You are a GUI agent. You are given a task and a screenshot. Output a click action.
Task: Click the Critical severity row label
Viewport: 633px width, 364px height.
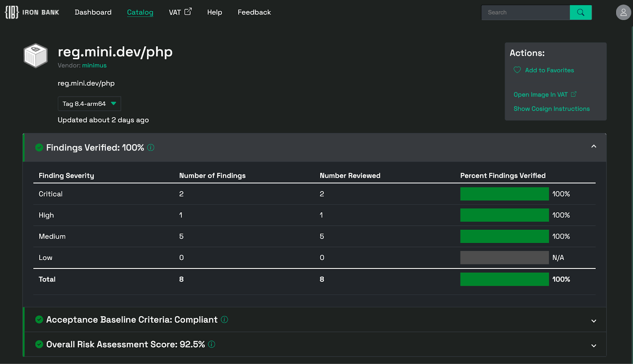pos(51,194)
